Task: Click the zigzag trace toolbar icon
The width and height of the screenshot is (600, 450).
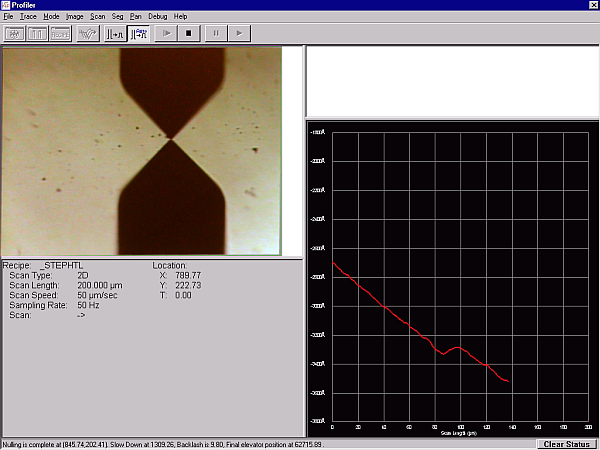Action: (87, 33)
